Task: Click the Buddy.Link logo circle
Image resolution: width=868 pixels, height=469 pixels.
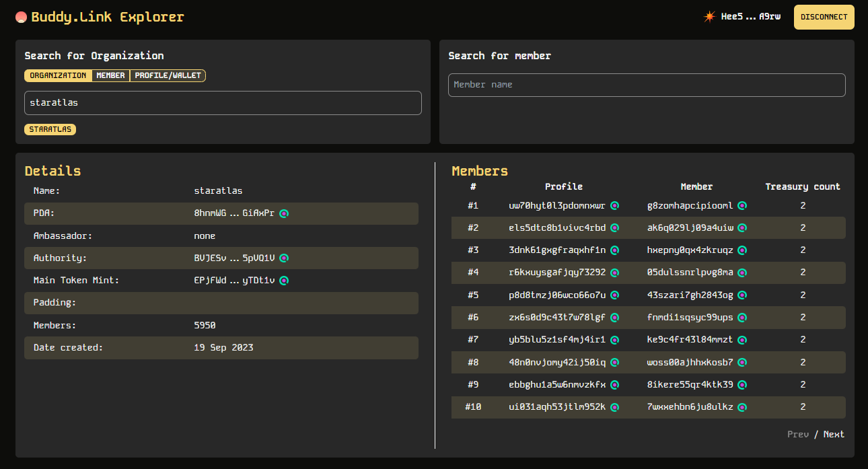Action: pos(21,17)
